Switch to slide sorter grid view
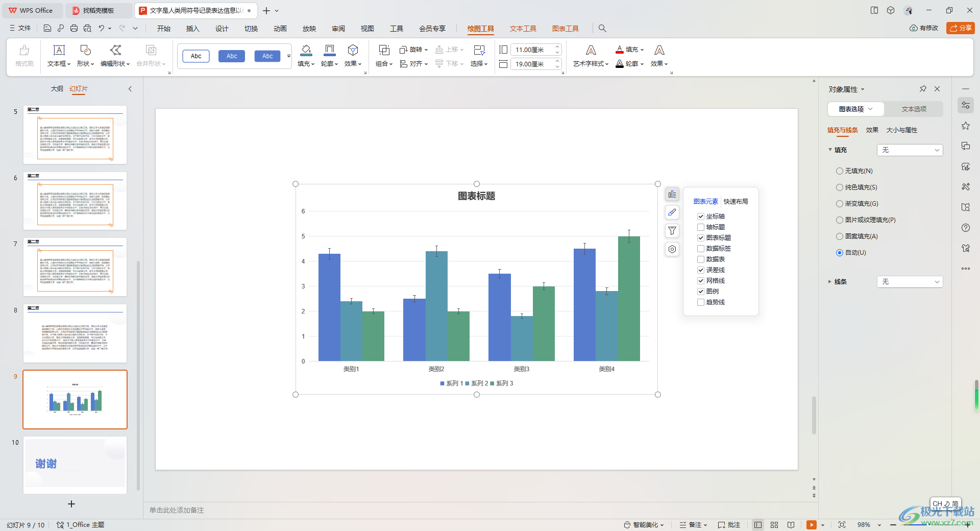The height and width of the screenshot is (531, 980). click(774, 525)
